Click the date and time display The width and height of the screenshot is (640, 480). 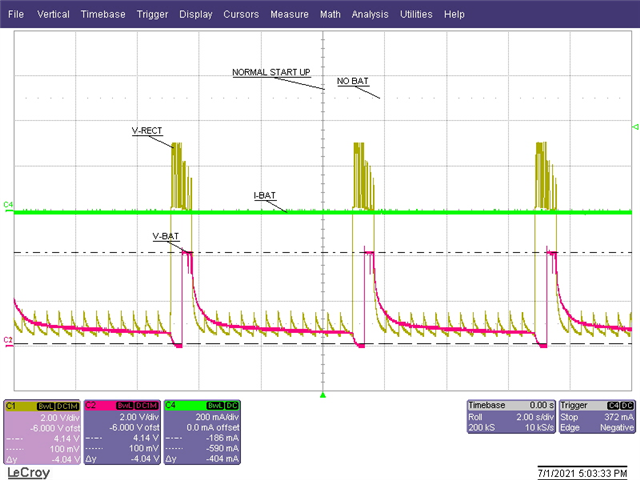(582, 473)
